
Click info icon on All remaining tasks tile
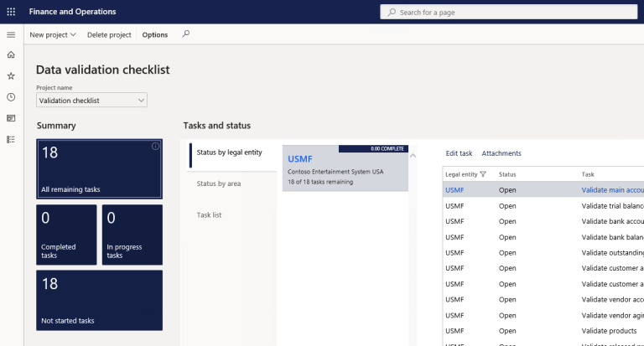[155, 147]
